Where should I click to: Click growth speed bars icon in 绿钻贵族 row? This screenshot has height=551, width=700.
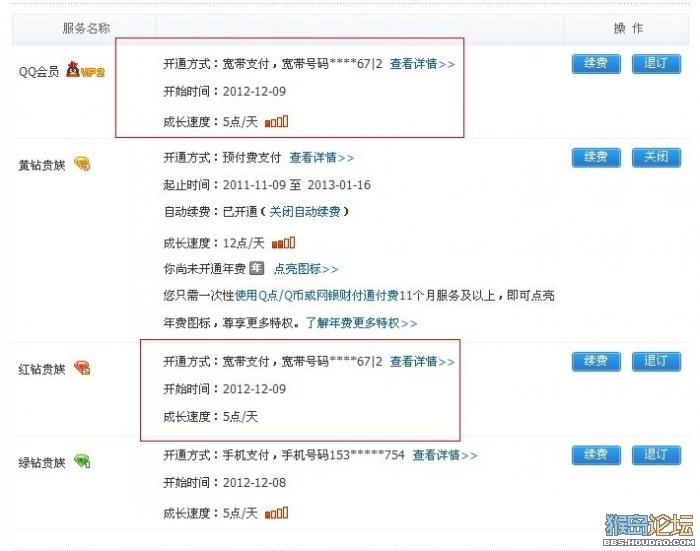tap(277, 513)
